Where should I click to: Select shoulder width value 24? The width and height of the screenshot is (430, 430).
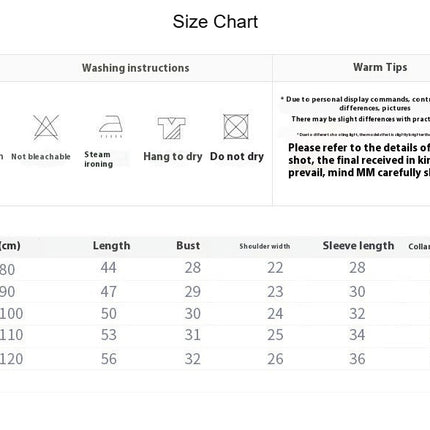pyautogui.click(x=275, y=314)
